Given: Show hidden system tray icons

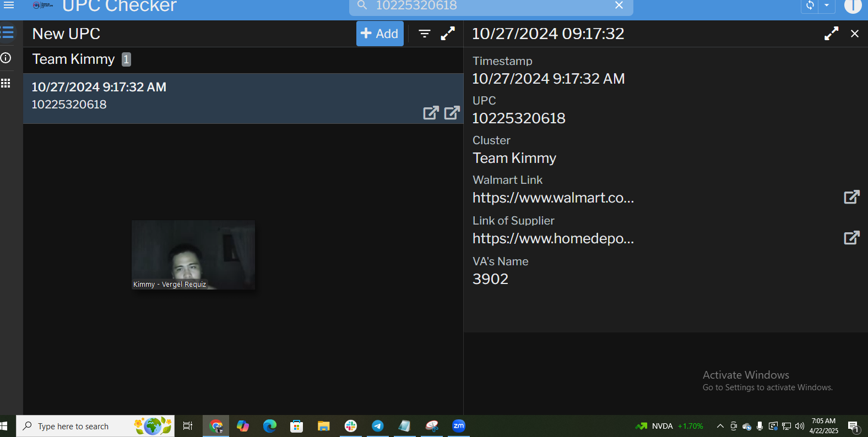Looking at the screenshot, I should tap(720, 426).
